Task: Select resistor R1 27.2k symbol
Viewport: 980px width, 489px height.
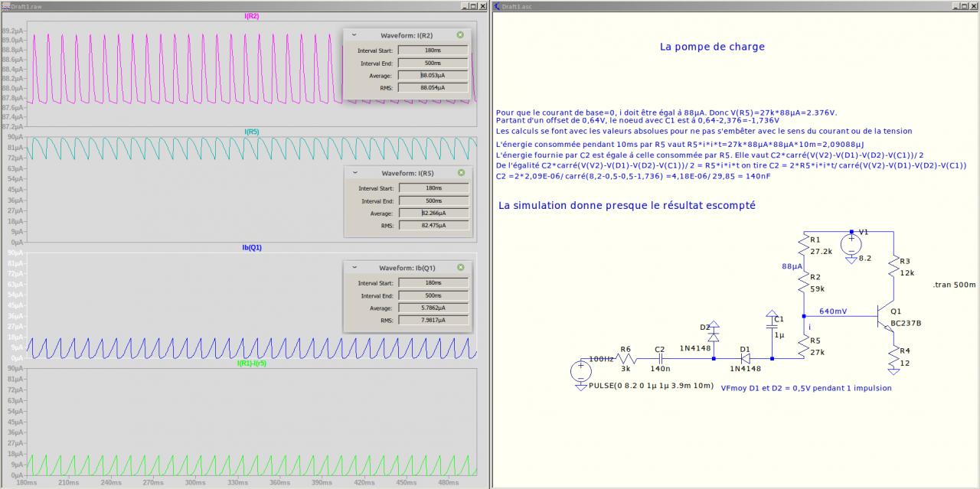Action: coord(803,246)
